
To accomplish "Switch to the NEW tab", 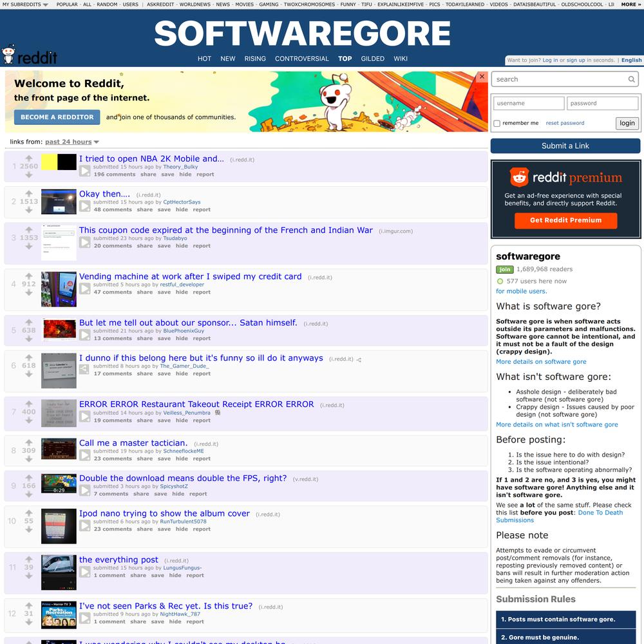I will (x=228, y=59).
